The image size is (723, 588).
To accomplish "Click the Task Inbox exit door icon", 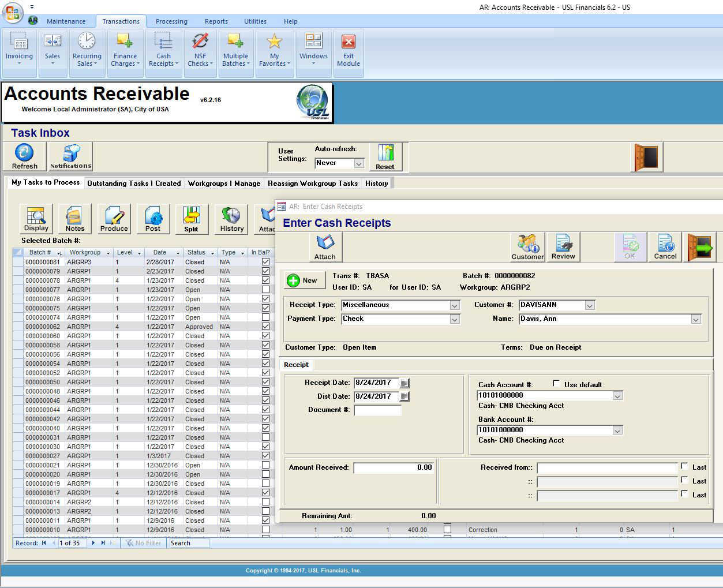I will pyautogui.click(x=646, y=157).
